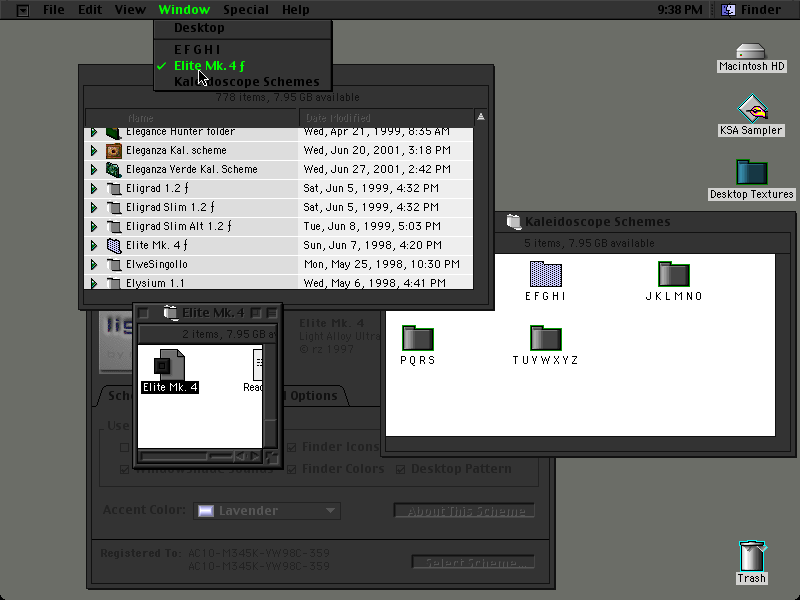This screenshot has height=600, width=800.
Task: Toggle the Desktop Pattern checkbox
Action: (x=401, y=469)
